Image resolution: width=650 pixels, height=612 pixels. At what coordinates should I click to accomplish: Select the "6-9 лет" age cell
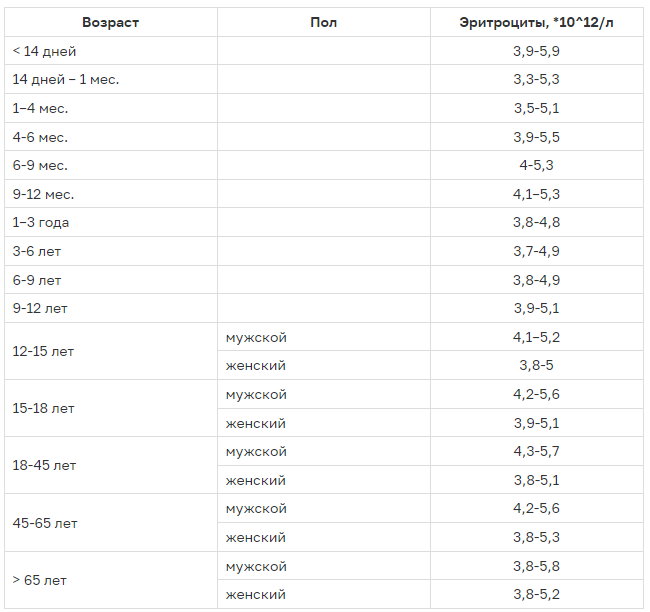(38, 280)
